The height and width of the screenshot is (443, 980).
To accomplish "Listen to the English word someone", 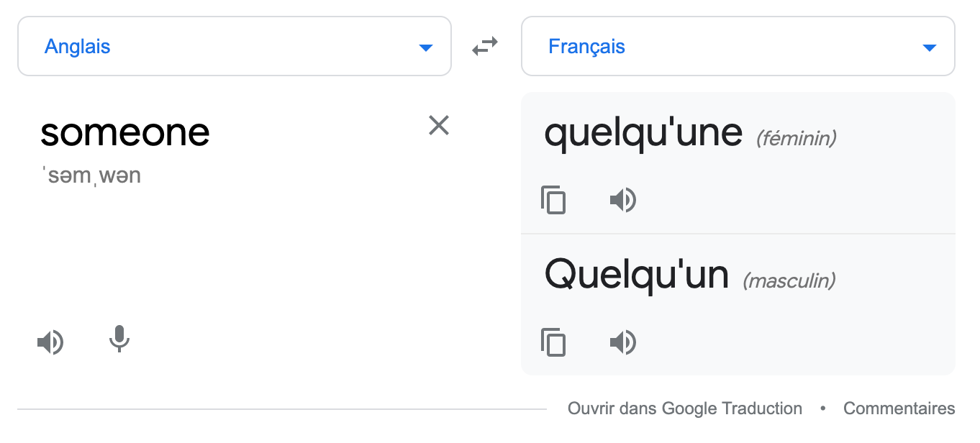I will click(x=50, y=342).
